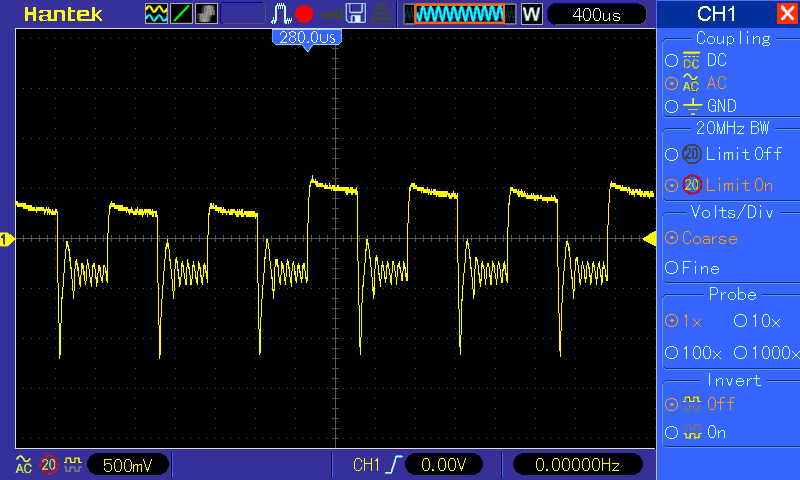
Task: Click the AC coupling status icon at bottom
Action: tap(23, 465)
